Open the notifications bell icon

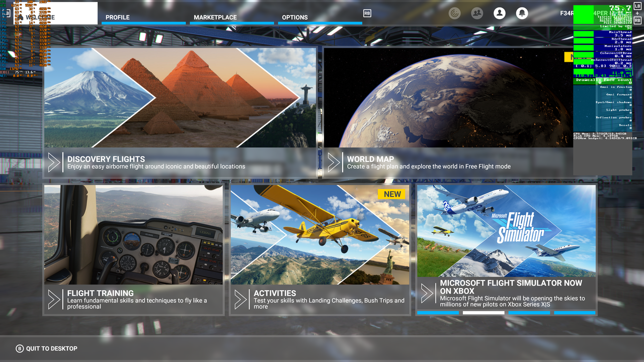coord(522,13)
